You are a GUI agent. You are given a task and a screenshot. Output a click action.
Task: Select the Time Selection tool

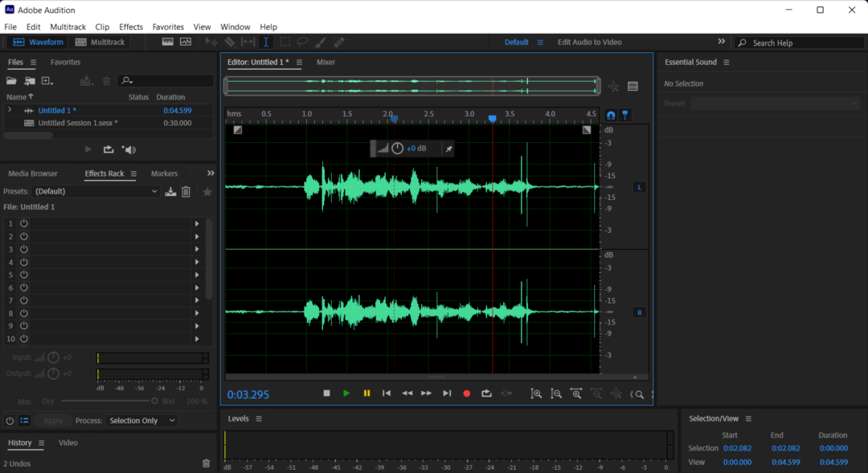tap(266, 42)
